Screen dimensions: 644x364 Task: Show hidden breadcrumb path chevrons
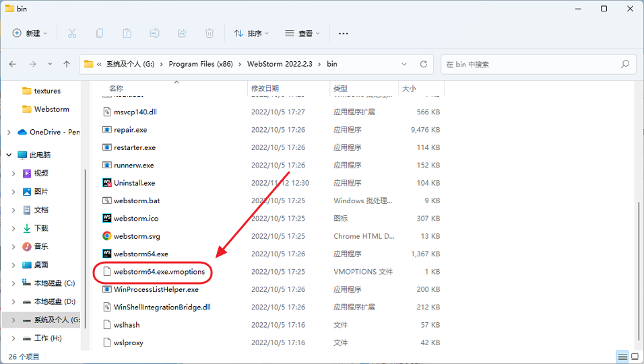[x=99, y=64]
